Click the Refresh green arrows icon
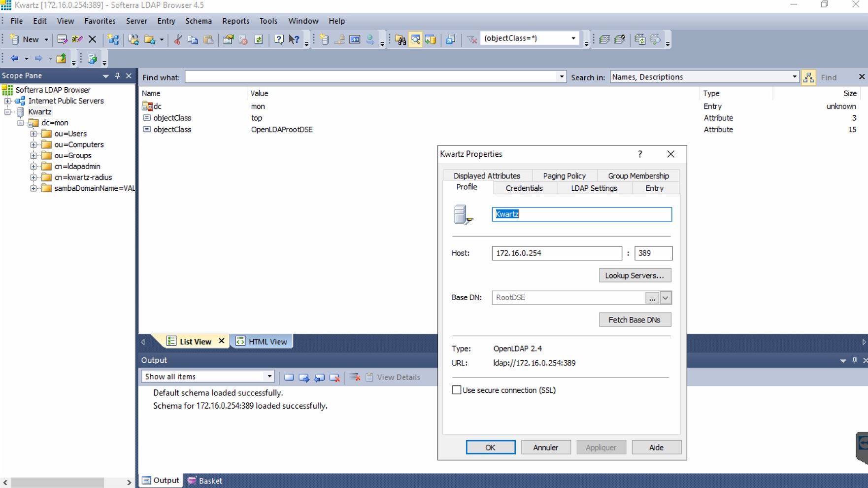The height and width of the screenshot is (488, 868). tap(259, 39)
